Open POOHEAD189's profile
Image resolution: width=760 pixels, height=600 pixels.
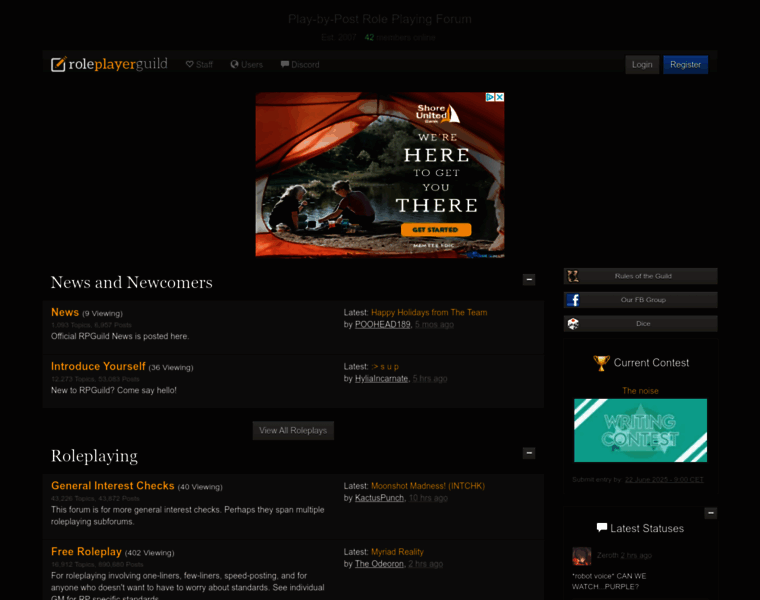coord(382,325)
